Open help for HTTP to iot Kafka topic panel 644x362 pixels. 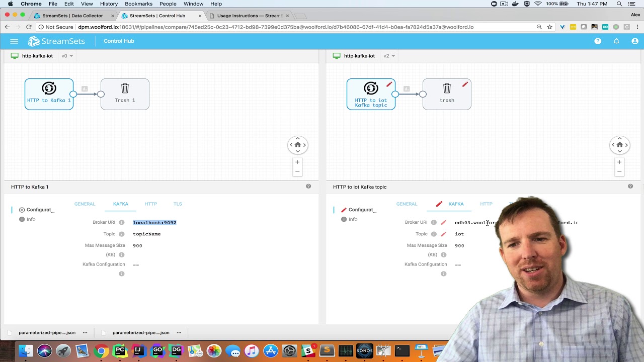[630, 187]
